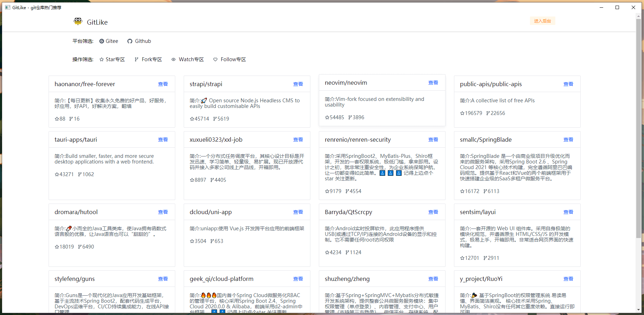Click 查看 on y_project/RuoYi card

(568, 279)
